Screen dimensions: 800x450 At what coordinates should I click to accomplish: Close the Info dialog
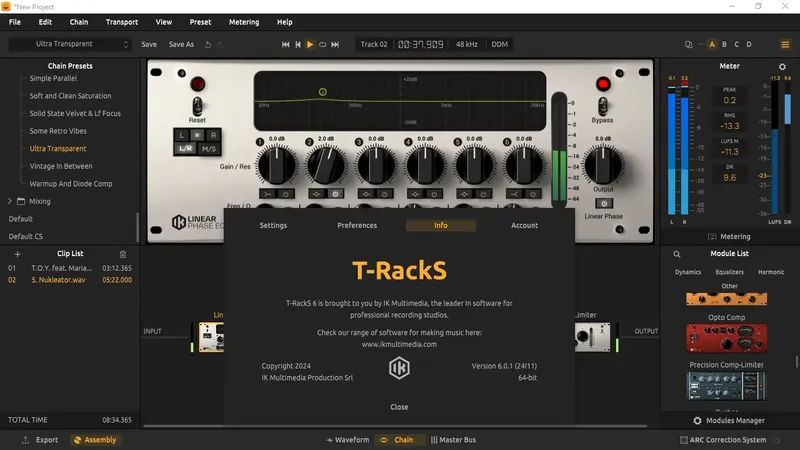tap(399, 407)
